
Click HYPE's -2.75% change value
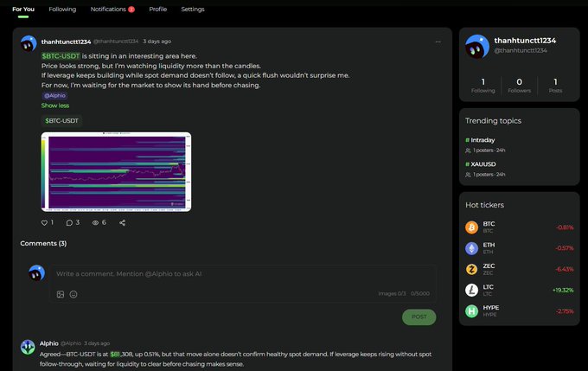click(565, 311)
